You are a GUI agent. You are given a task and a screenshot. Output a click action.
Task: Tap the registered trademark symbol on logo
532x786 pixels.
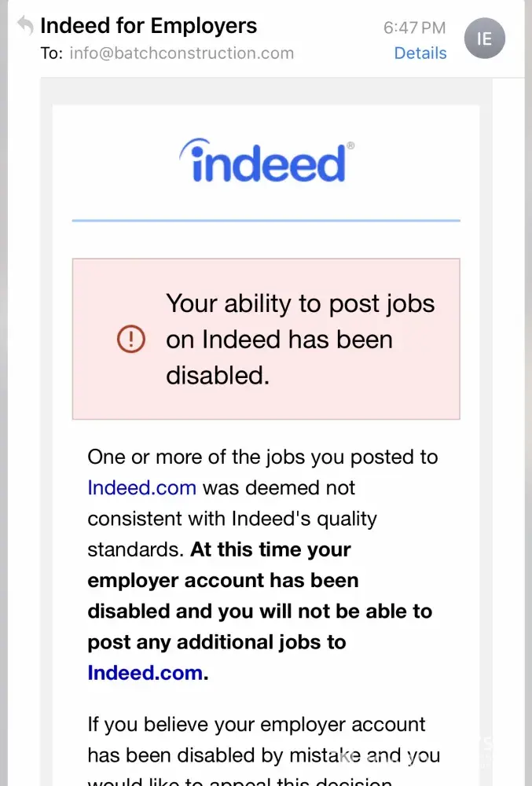tap(350, 145)
